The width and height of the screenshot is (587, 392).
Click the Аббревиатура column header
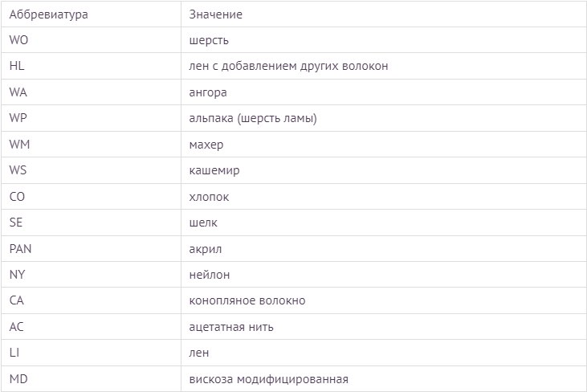point(91,14)
